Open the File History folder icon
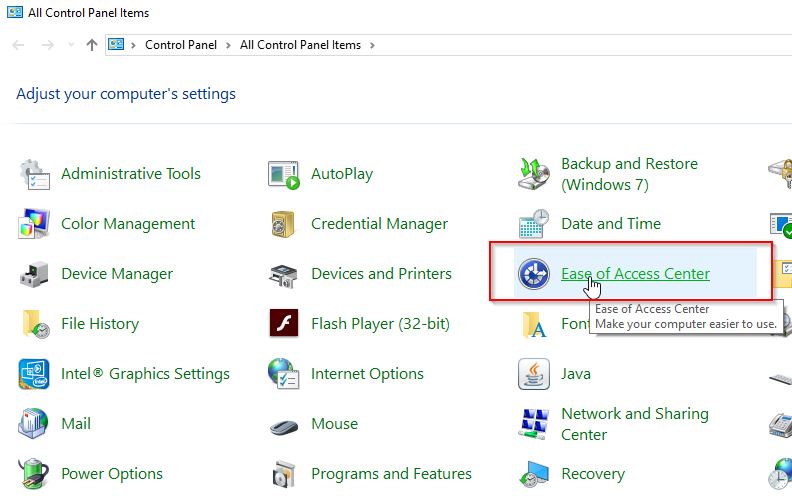Screen dimensions: 792x503 35,323
